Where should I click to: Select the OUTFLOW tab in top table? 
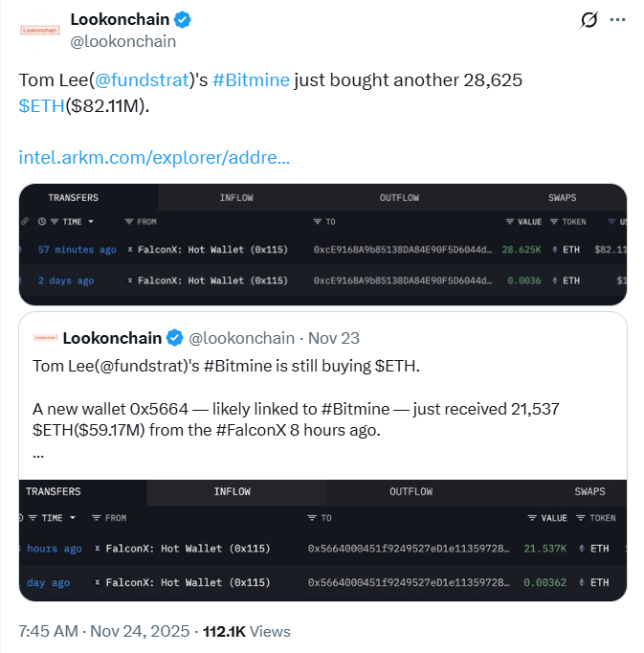399,197
